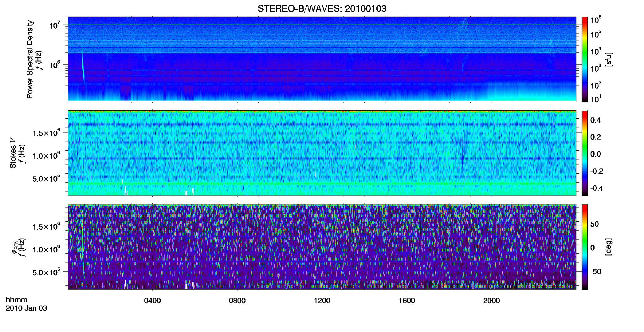Click the sfu color bar of the power spectrum

click(585, 59)
